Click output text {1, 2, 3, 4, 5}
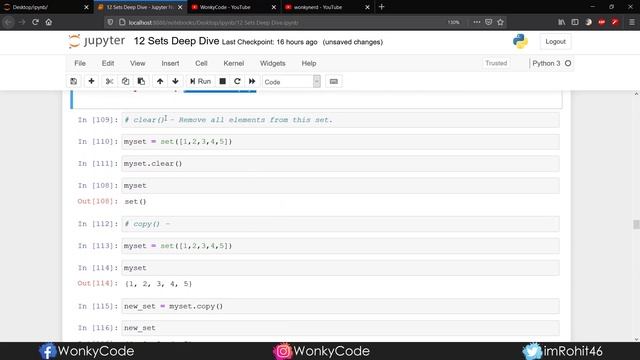 pos(158,284)
